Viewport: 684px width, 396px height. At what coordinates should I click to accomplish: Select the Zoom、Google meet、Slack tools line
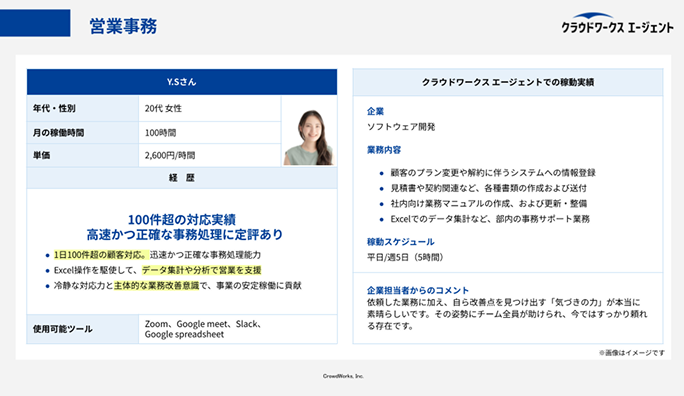(x=203, y=324)
